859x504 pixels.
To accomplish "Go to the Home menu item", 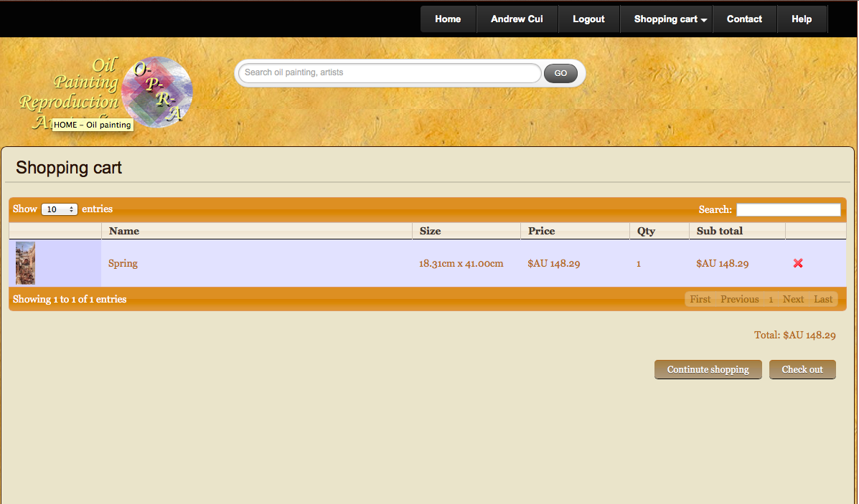I will click(448, 19).
